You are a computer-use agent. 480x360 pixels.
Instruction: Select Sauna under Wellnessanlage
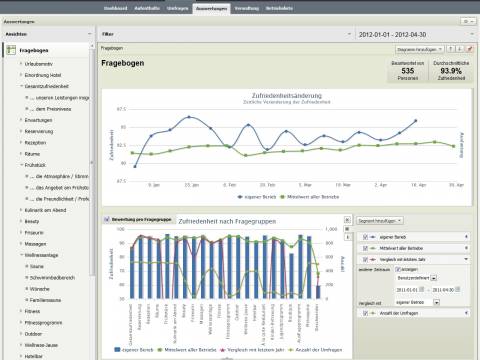click(36, 267)
